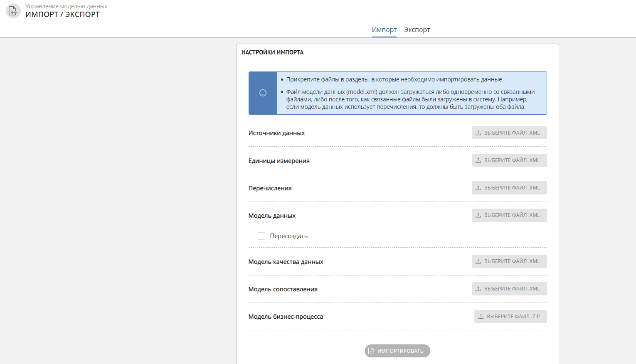The height and width of the screenshot is (364, 636).
Task: Click upload icon in Источники данных row
Action: point(478,133)
